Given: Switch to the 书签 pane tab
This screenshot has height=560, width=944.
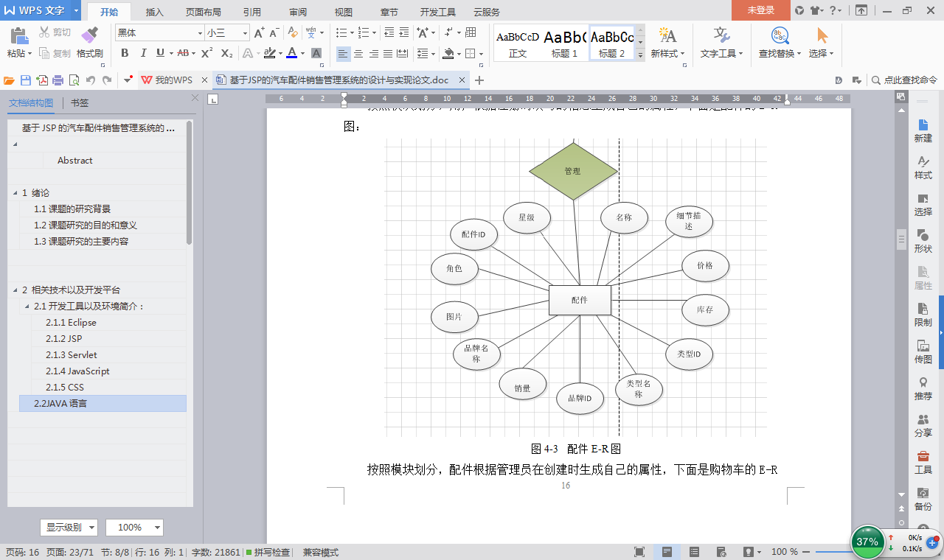Looking at the screenshot, I should (80, 103).
